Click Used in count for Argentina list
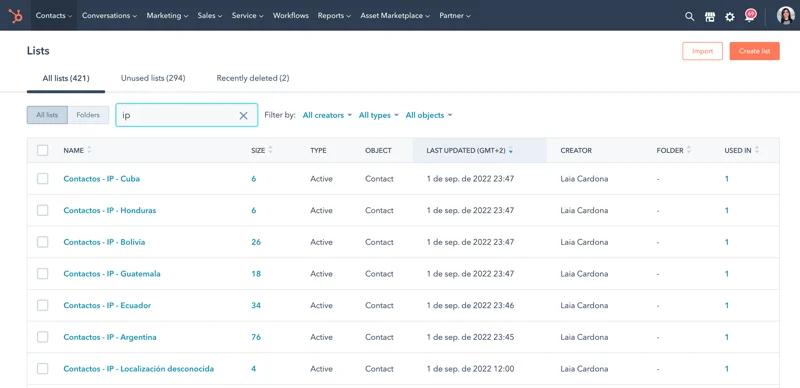Screen dimensions: 800x388 727,337
